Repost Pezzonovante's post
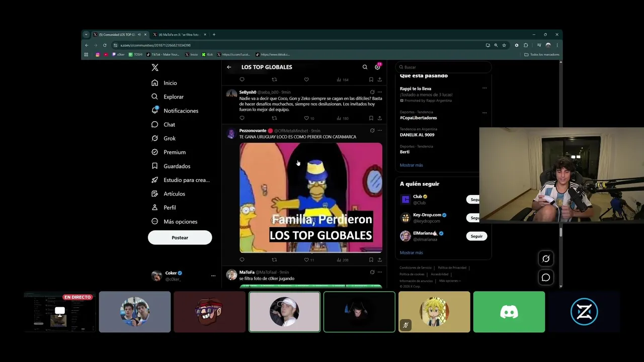This screenshot has width=644, height=362. [x=274, y=260]
